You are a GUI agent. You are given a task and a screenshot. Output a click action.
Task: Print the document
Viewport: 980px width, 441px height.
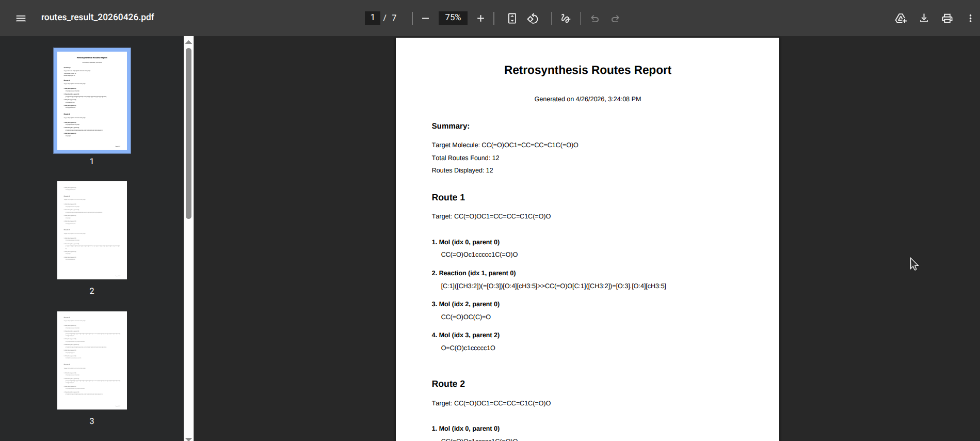(x=947, y=18)
